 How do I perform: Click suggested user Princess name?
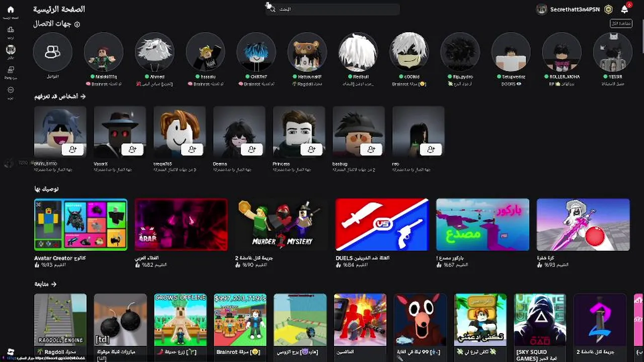click(x=281, y=164)
